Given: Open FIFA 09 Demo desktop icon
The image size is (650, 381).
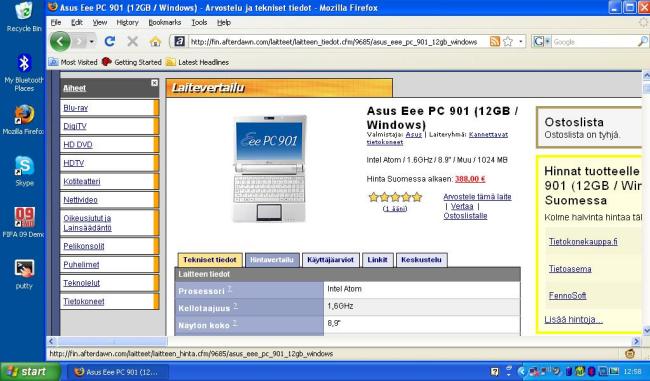Looking at the screenshot, I should (24, 223).
